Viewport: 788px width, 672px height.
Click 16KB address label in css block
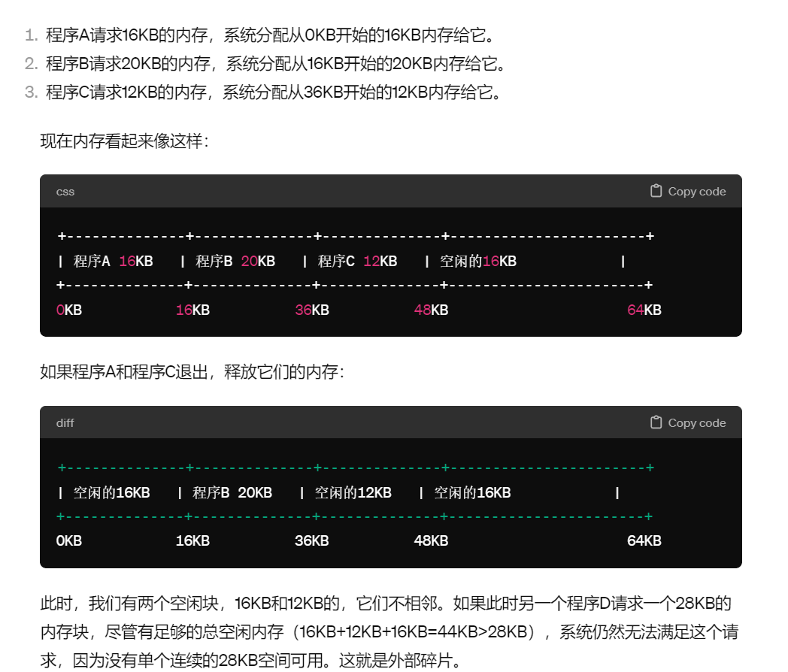(x=192, y=310)
